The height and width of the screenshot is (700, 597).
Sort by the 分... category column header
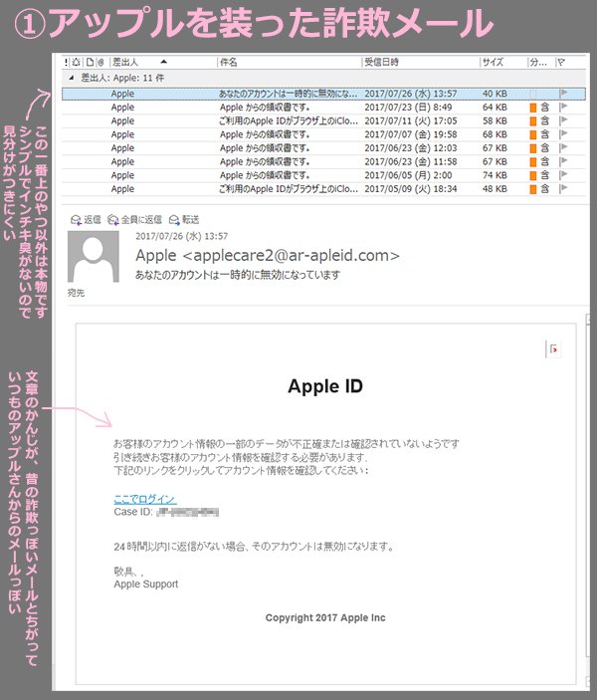pos(538,62)
